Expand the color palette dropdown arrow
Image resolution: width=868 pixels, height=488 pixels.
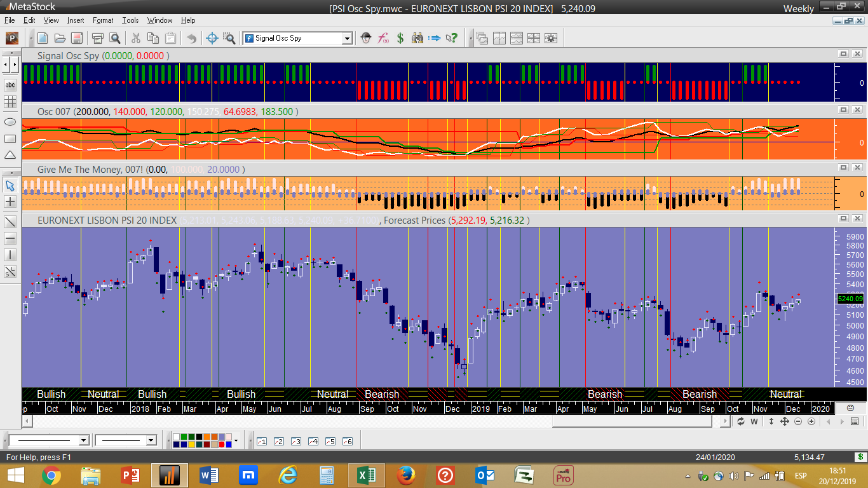pos(236,440)
